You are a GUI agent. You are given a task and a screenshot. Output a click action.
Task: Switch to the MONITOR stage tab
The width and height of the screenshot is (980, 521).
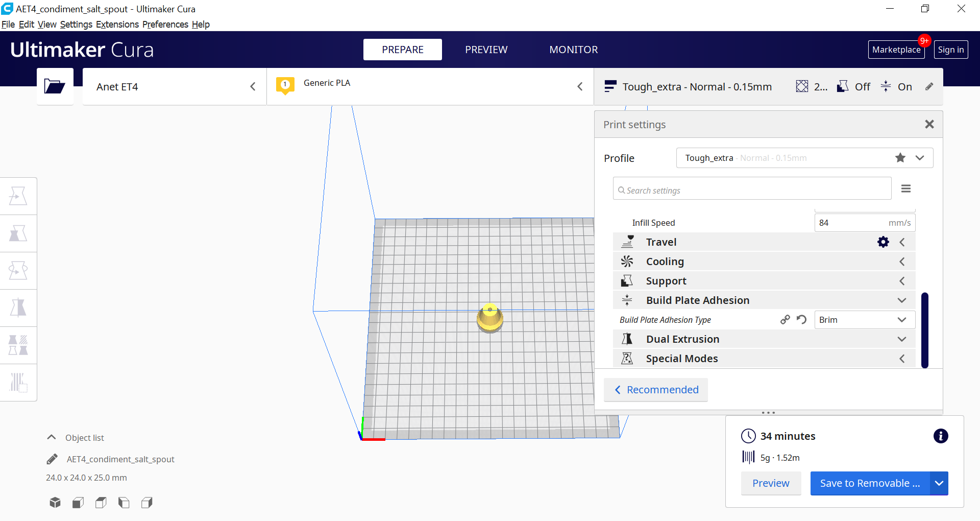point(574,50)
